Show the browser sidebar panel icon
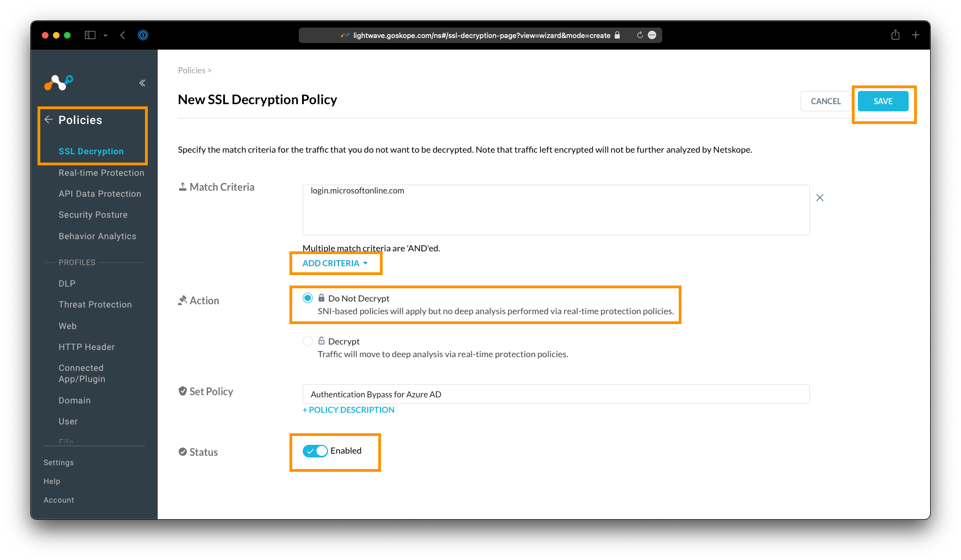Viewport: 961px width, 560px height. coord(90,35)
